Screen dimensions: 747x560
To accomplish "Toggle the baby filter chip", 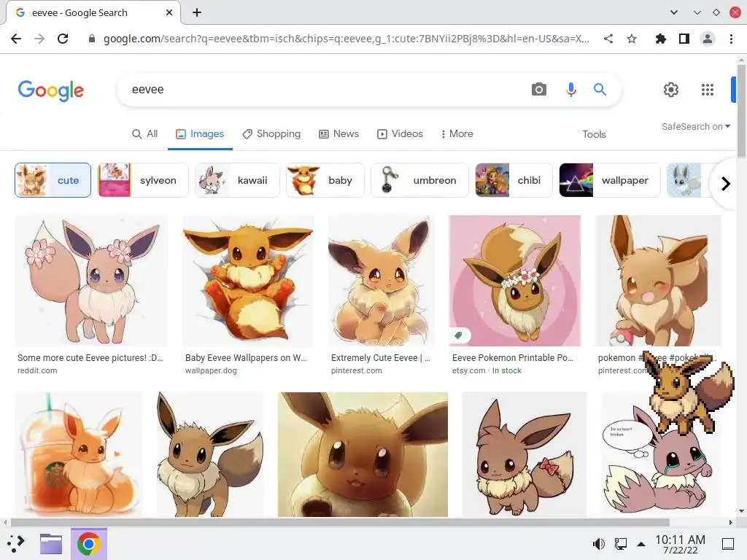I will (325, 180).
